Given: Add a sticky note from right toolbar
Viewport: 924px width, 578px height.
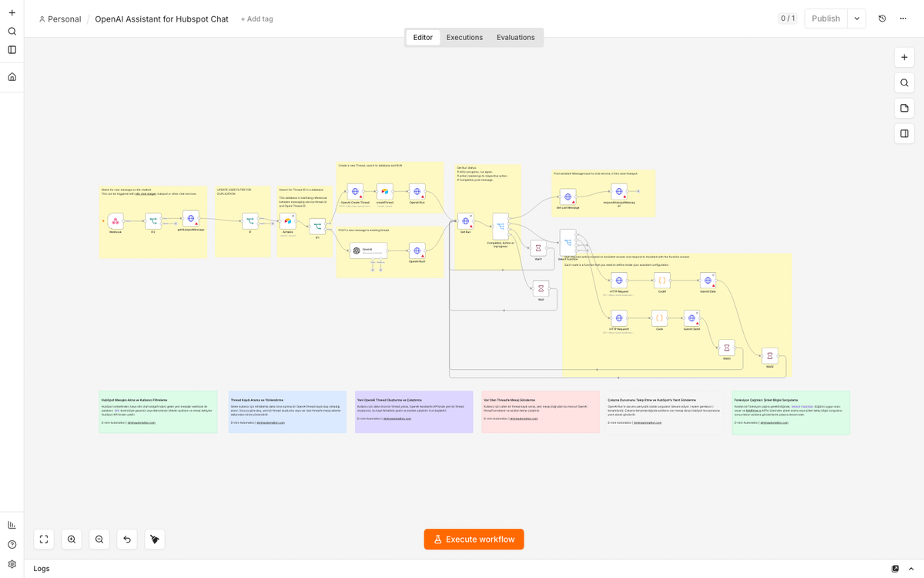Looking at the screenshot, I should (x=904, y=108).
